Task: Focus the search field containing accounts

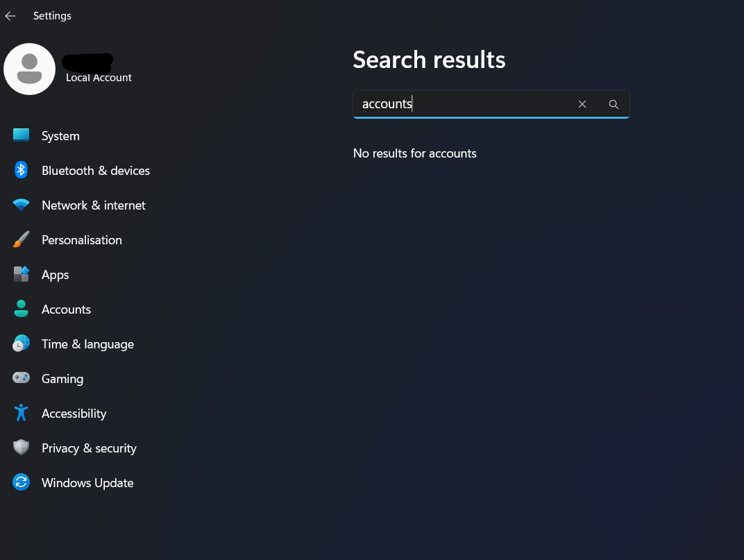Action: (x=491, y=104)
